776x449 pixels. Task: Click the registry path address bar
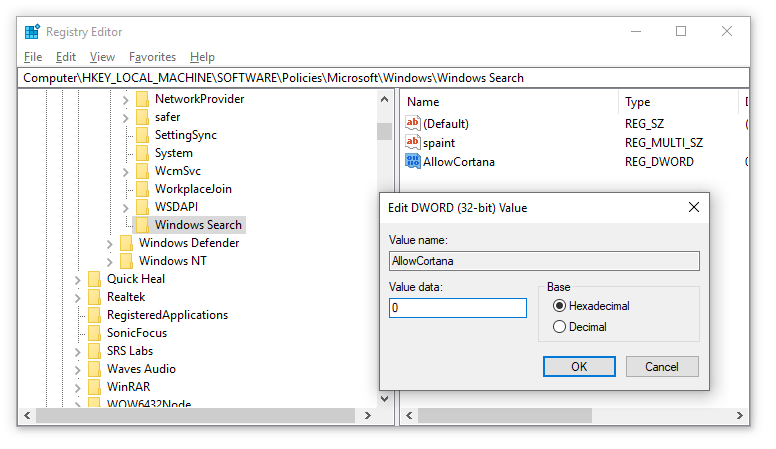tap(384, 78)
